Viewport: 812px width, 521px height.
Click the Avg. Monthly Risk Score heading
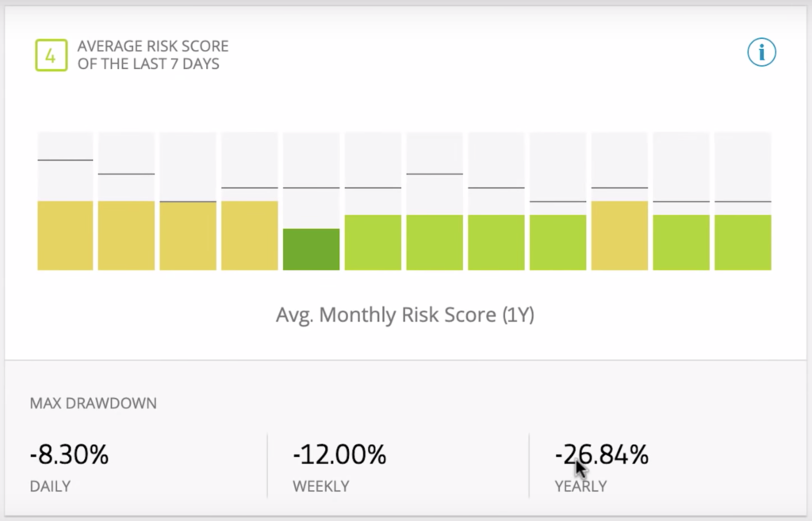(x=405, y=314)
